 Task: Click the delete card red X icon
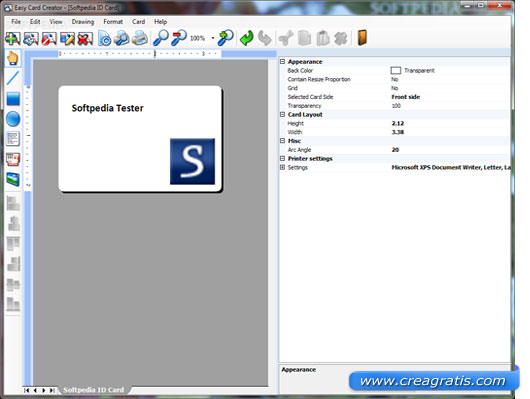pos(85,38)
